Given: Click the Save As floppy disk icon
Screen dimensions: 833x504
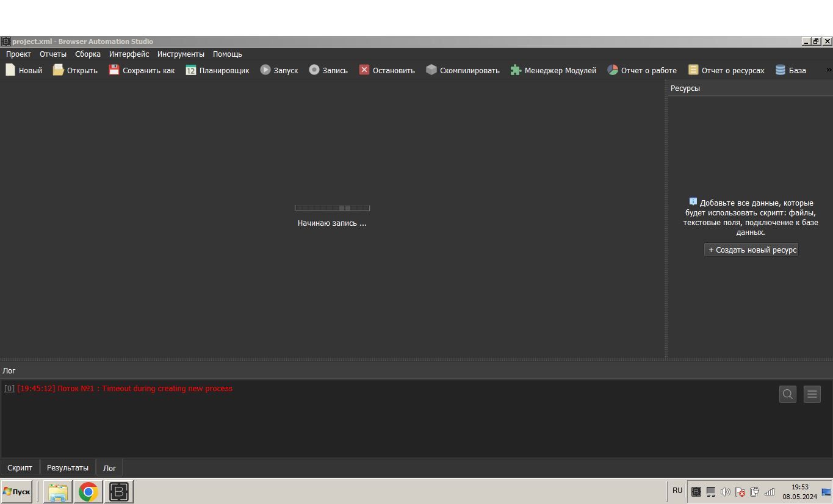Looking at the screenshot, I should (x=114, y=70).
